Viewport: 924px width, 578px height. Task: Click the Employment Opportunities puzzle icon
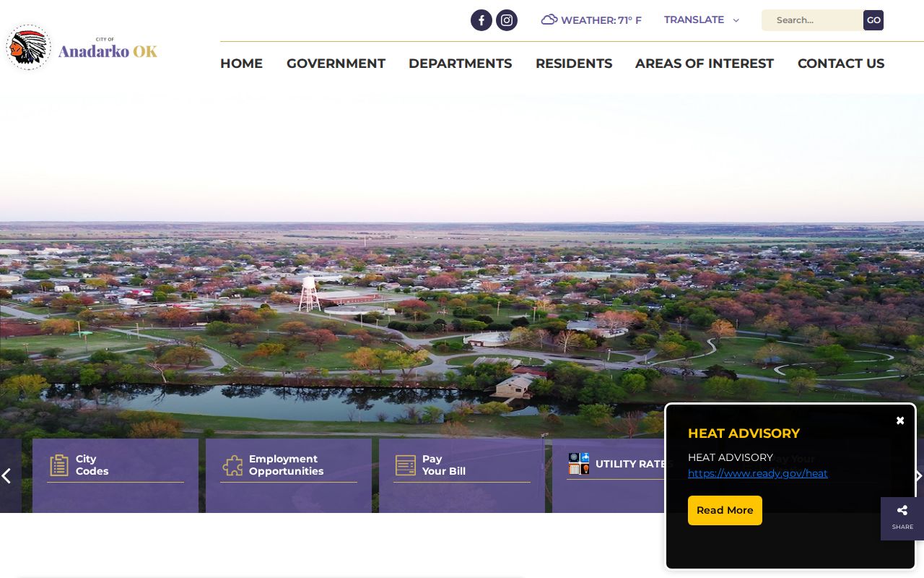coord(232,465)
